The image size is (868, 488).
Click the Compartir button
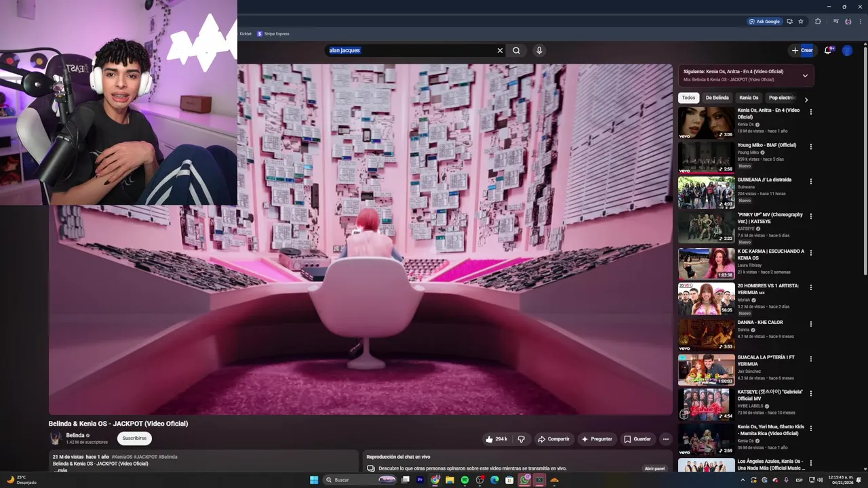point(554,439)
